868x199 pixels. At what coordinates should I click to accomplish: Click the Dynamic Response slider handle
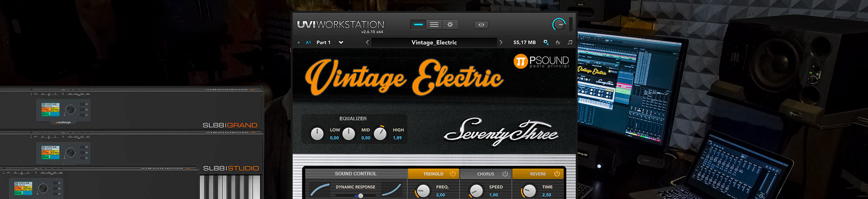[x=360, y=196]
